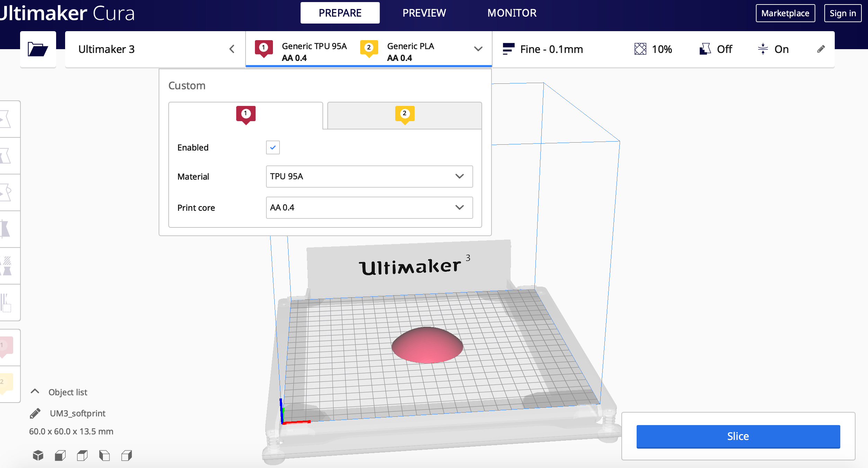Select extruder 2 tab in Custom panel
The height and width of the screenshot is (468, 868).
click(x=405, y=116)
